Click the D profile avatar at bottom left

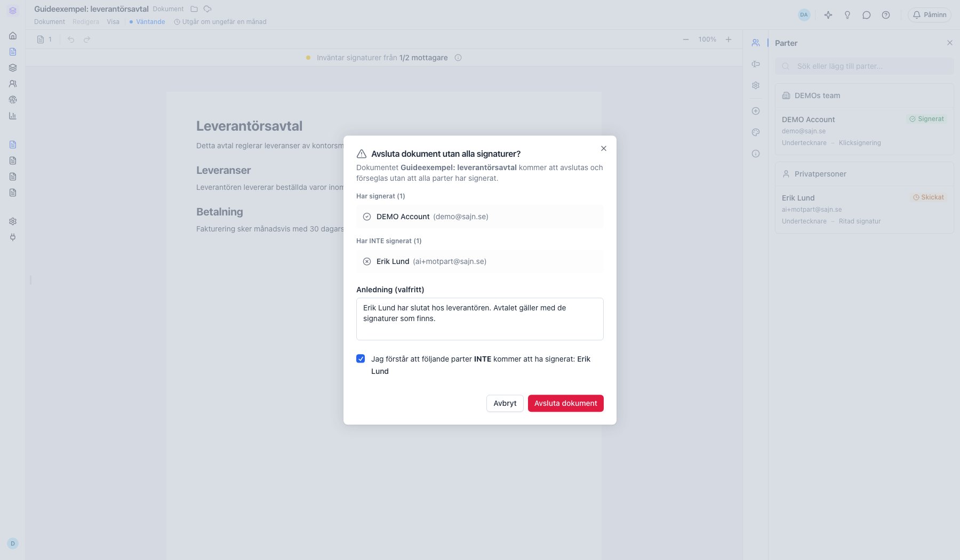(x=13, y=543)
